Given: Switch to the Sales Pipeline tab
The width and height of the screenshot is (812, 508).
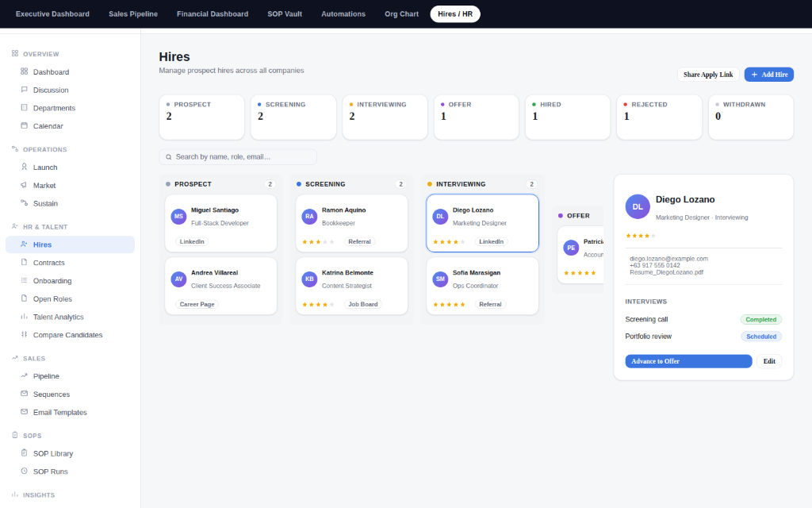Looking at the screenshot, I should pyautogui.click(x=133, y=14).
